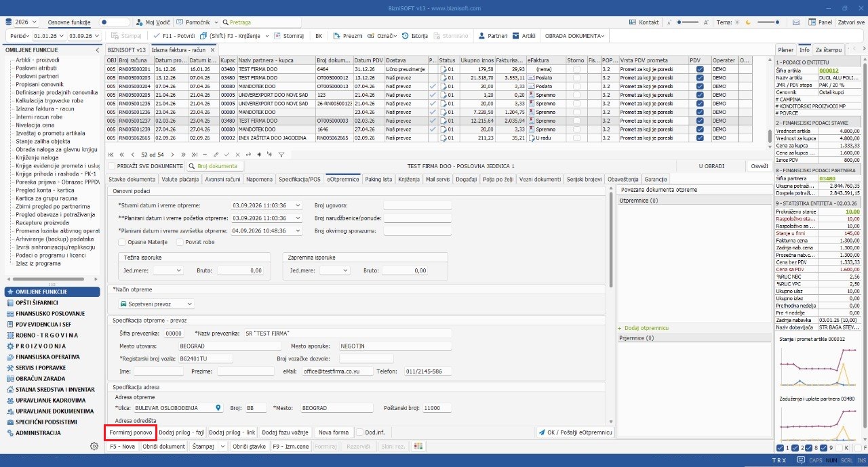Switch to the Paking lista tab
Viewport: 868px width, 467px height.
point(378,179)
